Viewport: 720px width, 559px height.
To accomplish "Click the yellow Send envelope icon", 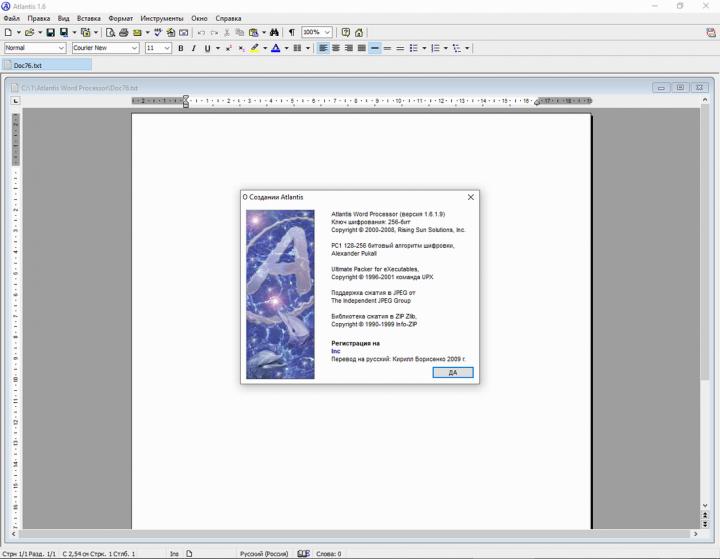I will (x=137, y=33).
